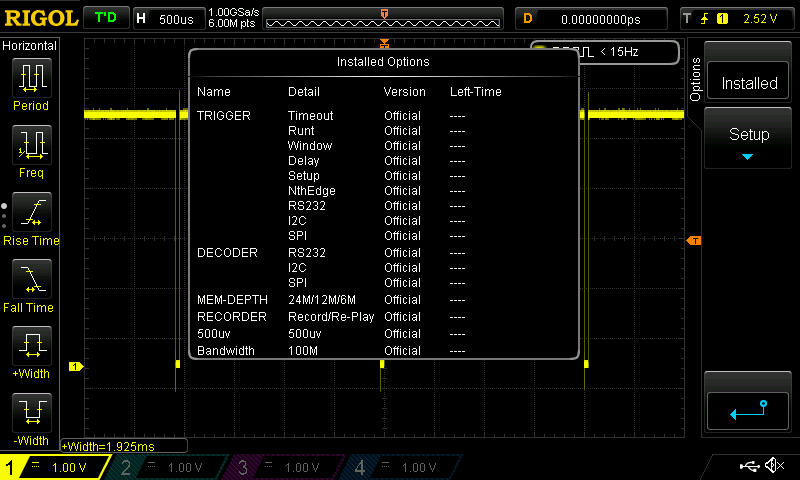This screenshot has width=800, height=480.
Task: Click the Horizontal measurement menu header
Action: tap(30, 46)
